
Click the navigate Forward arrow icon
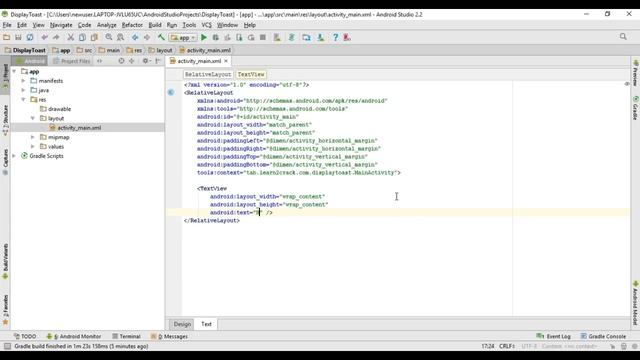point(147,37)
